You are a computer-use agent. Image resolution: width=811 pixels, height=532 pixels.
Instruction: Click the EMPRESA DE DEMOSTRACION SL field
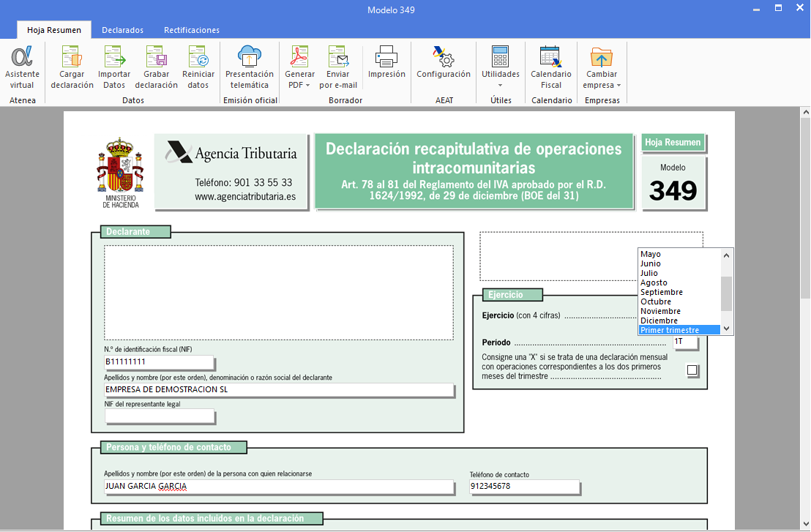point(280,389)
